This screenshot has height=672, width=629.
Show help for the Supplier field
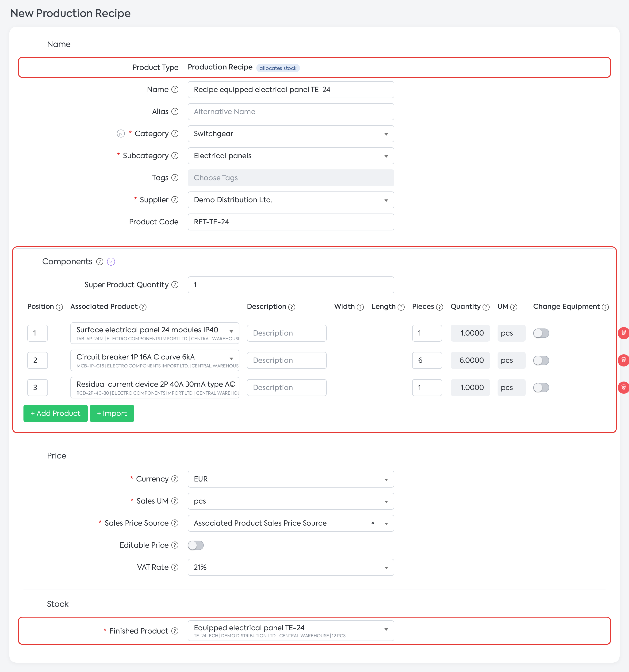coord(175,200)
